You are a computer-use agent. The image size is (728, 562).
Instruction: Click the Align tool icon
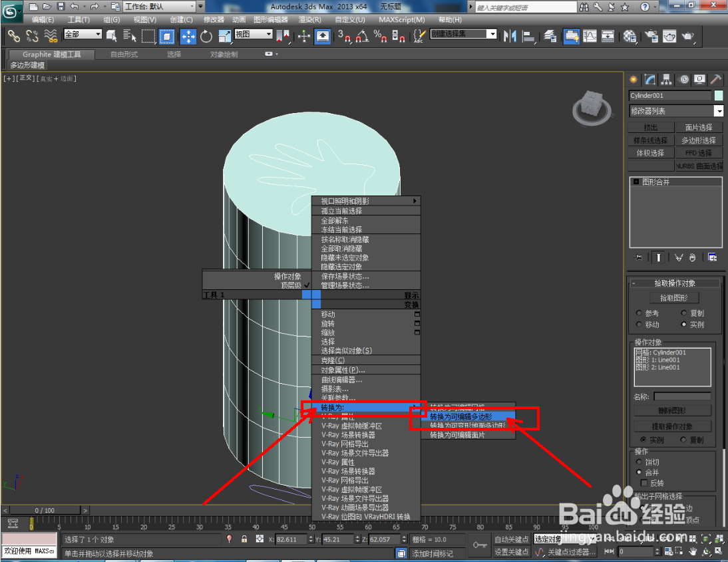pos(528,36)
